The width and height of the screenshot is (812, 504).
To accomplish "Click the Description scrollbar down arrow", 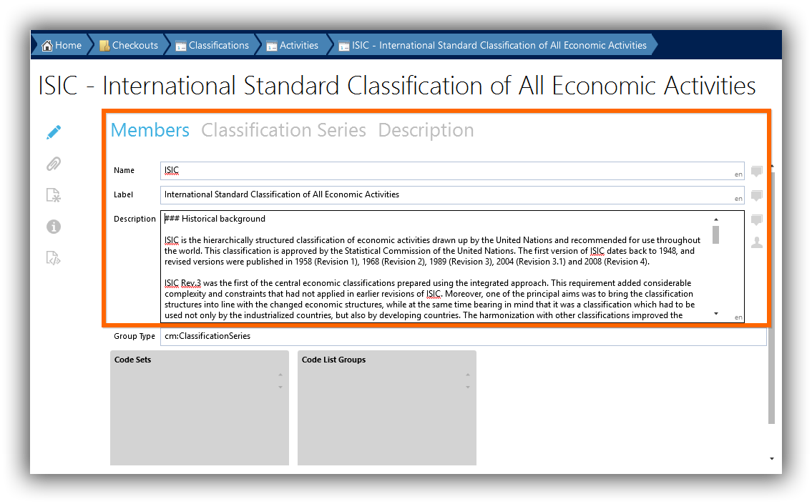I will 715,314.
